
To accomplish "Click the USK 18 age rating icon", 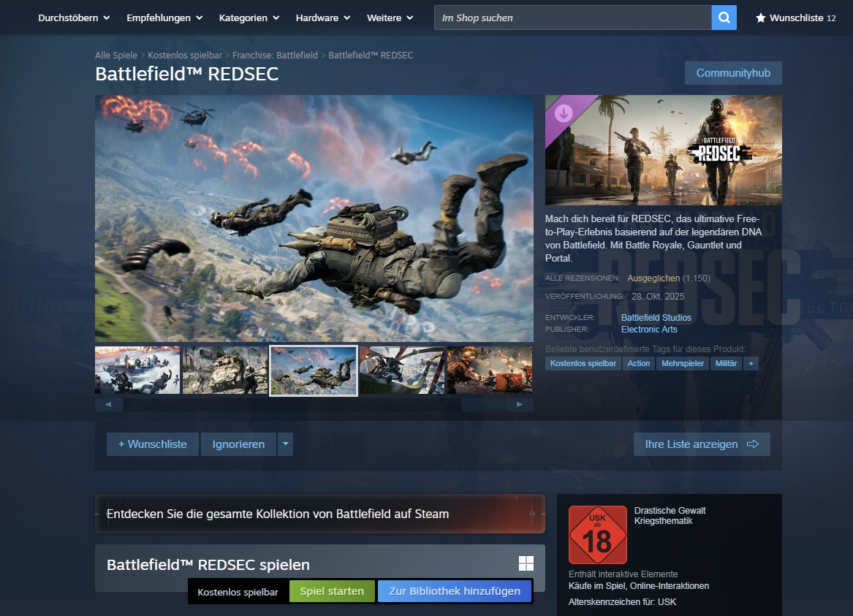I will click(597, 535).
